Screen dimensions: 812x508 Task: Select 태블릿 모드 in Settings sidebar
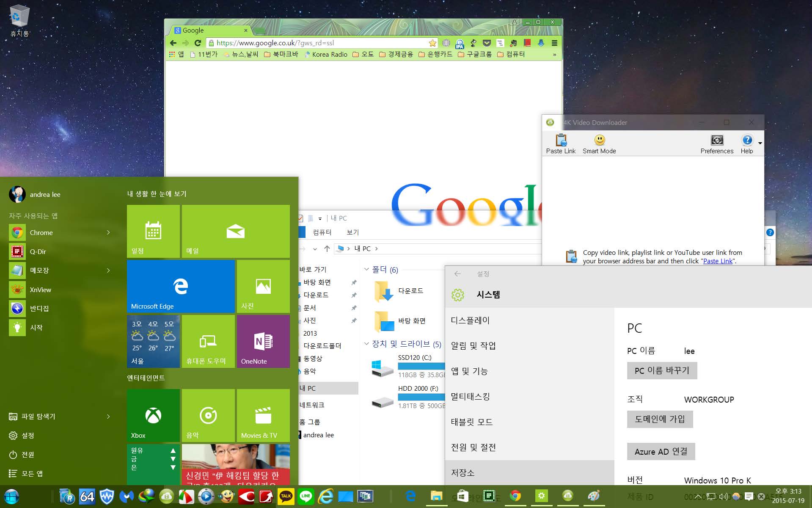coord(530,422)
